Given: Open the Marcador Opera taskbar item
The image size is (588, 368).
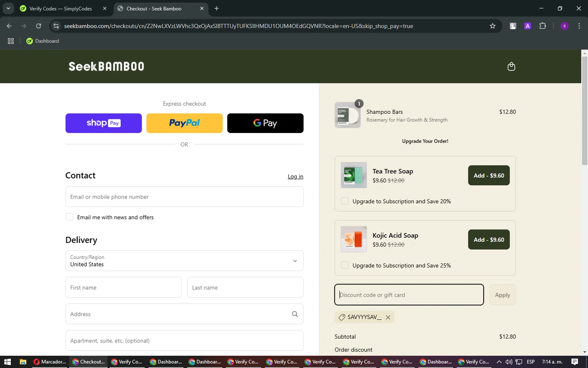Looking at the screenshot, I should coord(50,362).
